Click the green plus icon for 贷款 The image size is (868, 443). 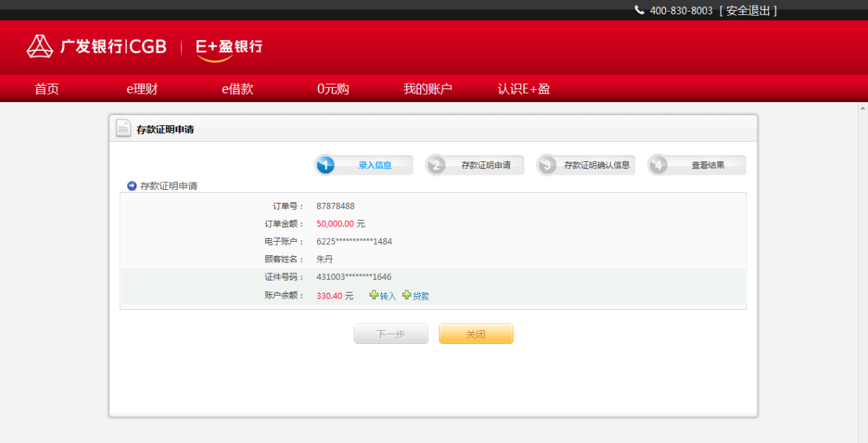406,295
